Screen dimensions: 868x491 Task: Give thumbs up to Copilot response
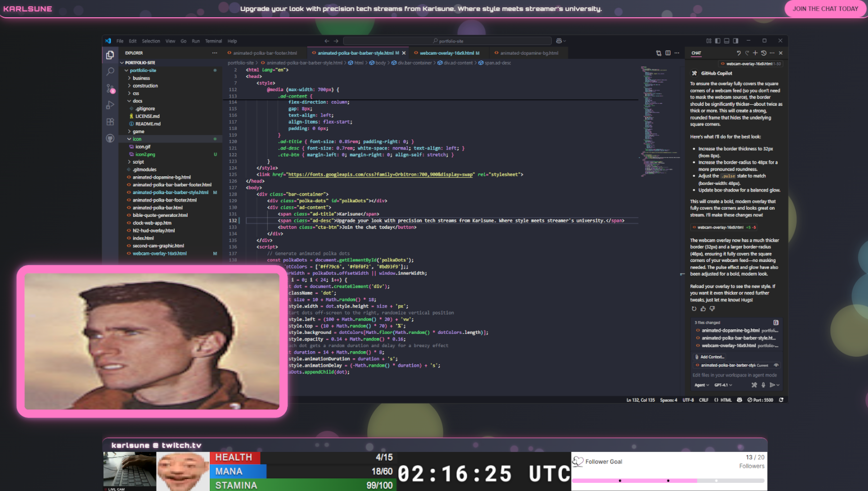(703, 309)
